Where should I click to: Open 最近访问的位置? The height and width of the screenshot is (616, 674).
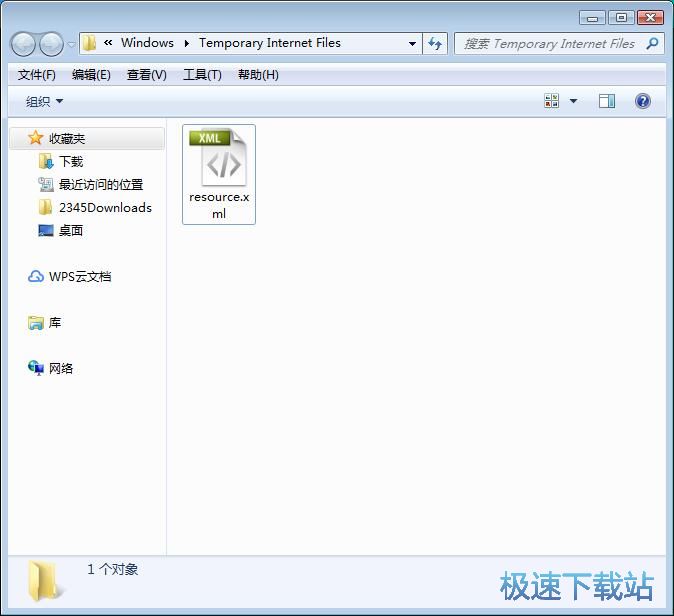tap(101, 185)
